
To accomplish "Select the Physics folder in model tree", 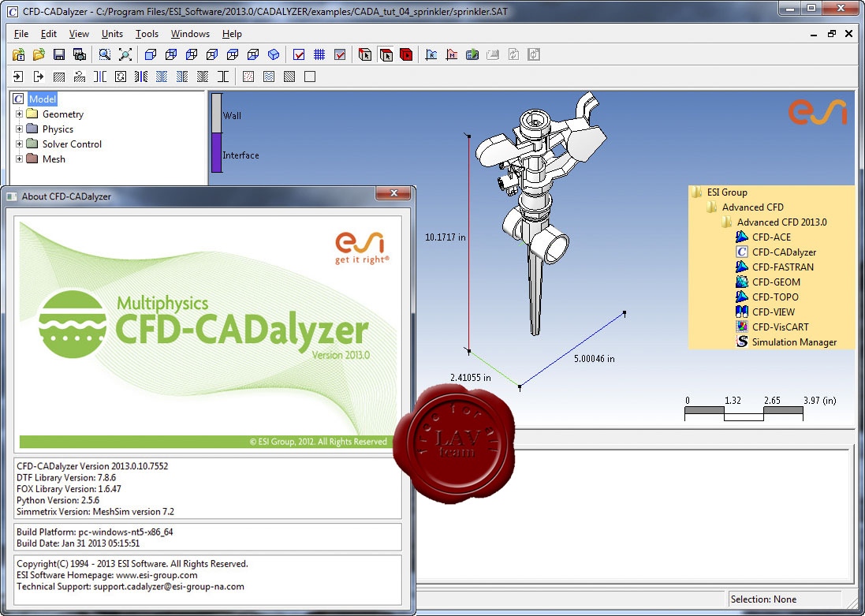I will [58, 129].
